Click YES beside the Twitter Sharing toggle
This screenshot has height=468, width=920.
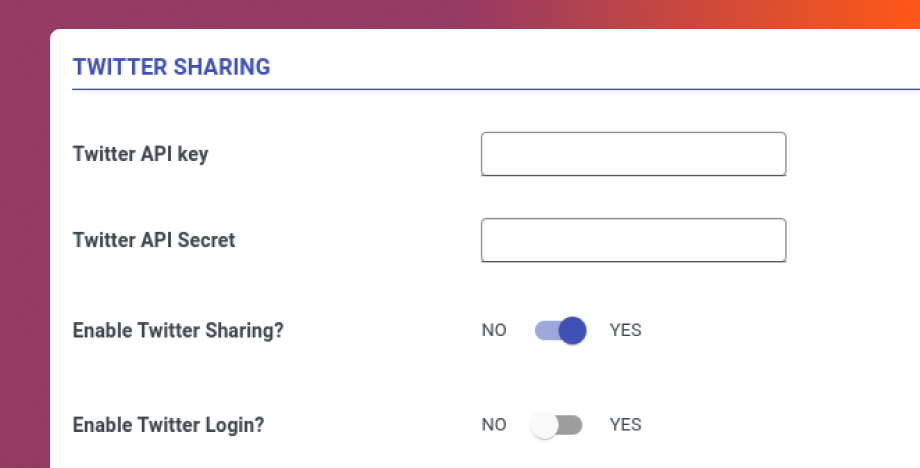click(625, 330)
